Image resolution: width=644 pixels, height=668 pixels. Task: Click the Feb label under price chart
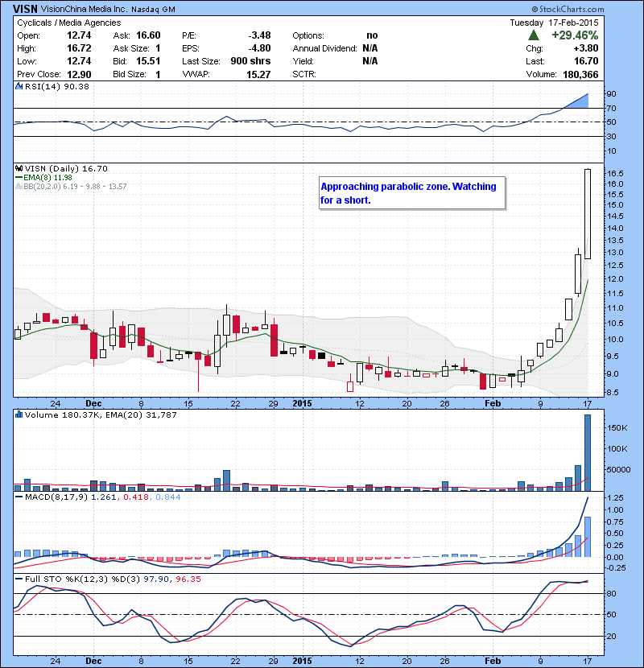(x=493, y=403)
